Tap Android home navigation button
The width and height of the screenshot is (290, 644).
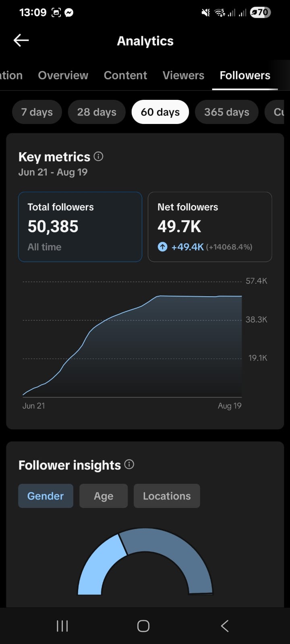click(x=143, y=626)
